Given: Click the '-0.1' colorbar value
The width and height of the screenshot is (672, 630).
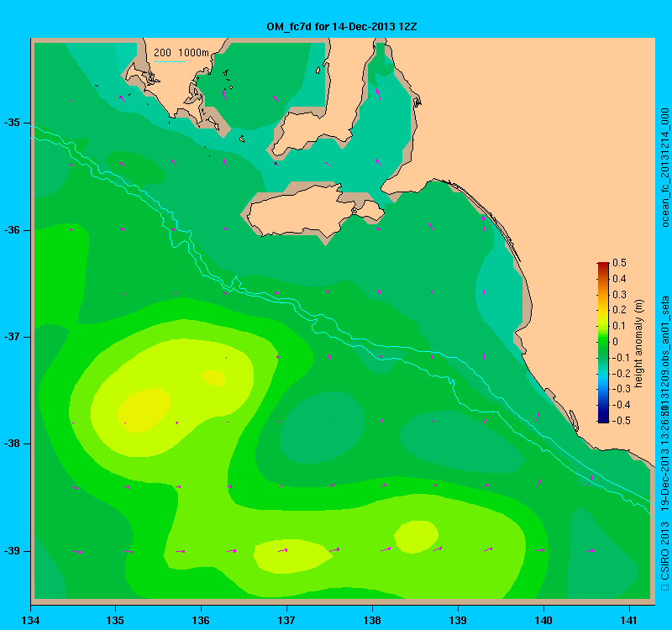Looking at the screenshot, I should [x=621, y=358].
